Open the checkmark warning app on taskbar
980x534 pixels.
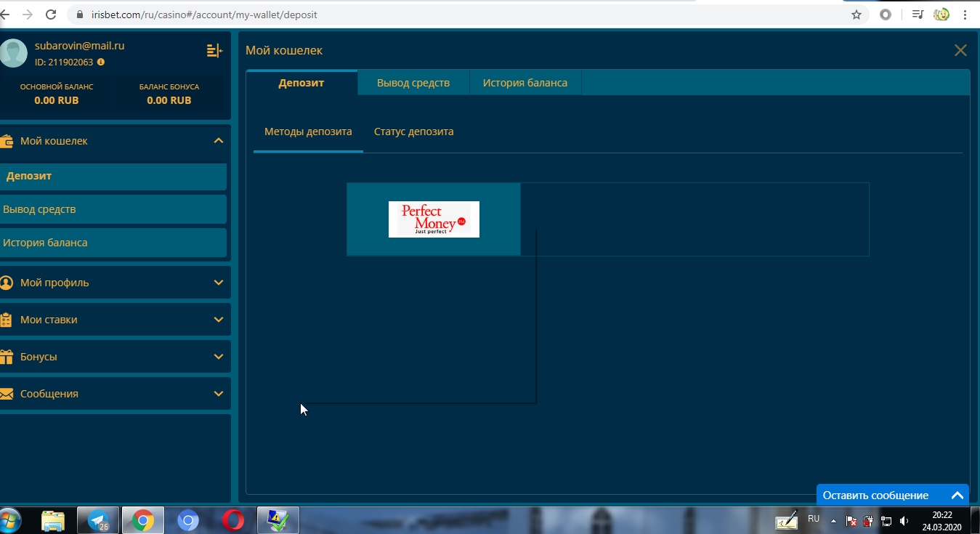coord(278,520)
